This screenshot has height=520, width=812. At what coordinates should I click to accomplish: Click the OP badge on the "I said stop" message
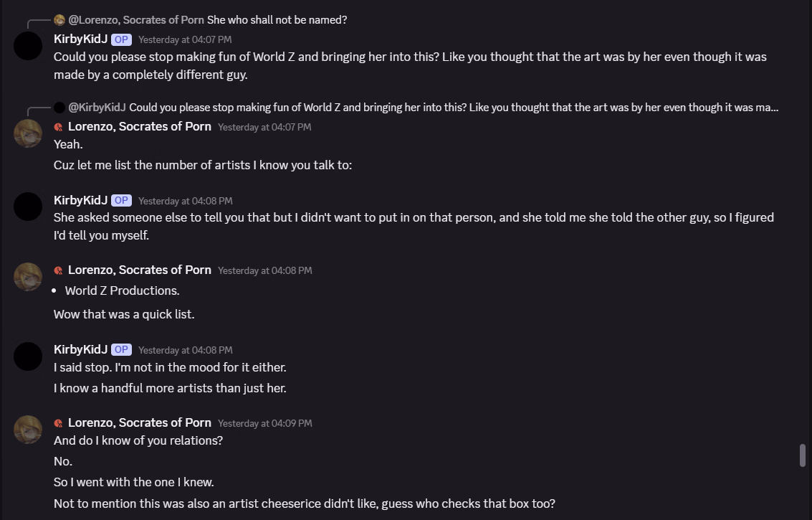point(121,350)
